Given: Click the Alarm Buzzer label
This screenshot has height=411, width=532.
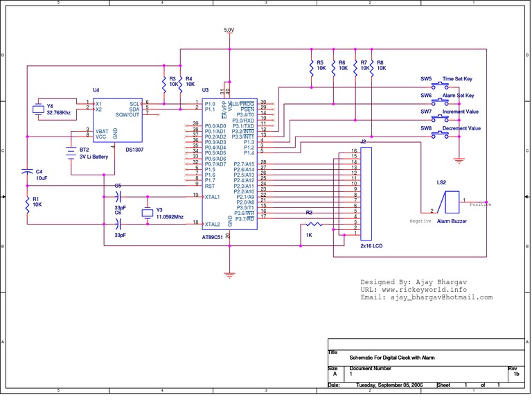Looking at the screenshot, I should tap(452, 221).
